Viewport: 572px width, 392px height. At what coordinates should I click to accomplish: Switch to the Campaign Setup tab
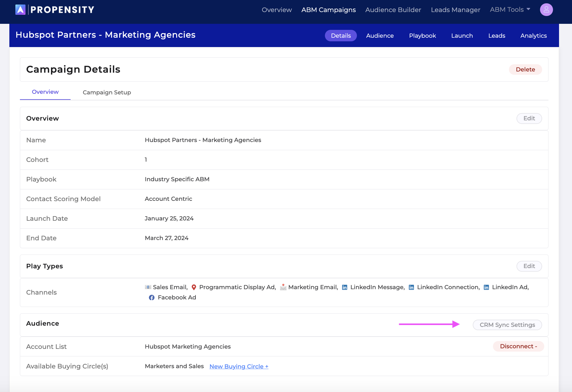pos(106,92)
